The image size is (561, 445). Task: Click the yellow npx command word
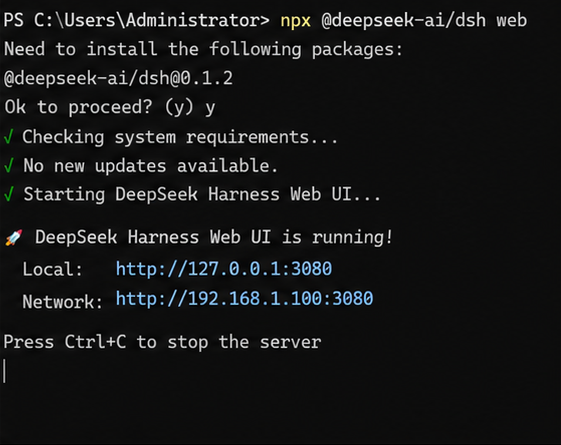(x=296, y=20)
